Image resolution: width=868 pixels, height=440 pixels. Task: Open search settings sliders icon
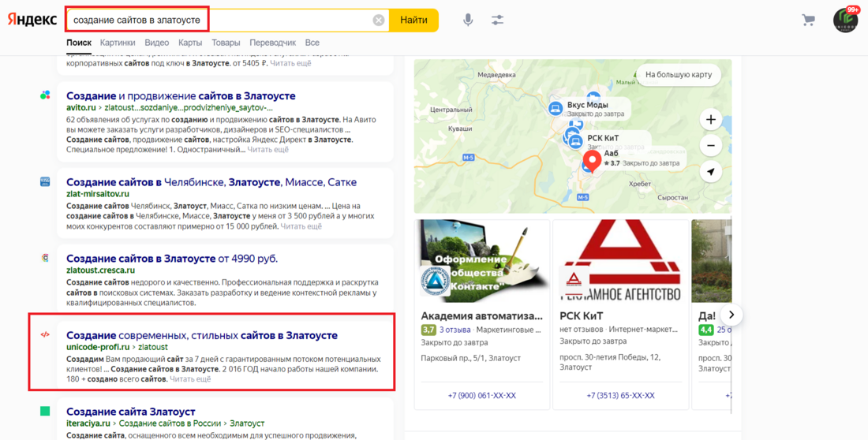498,20
